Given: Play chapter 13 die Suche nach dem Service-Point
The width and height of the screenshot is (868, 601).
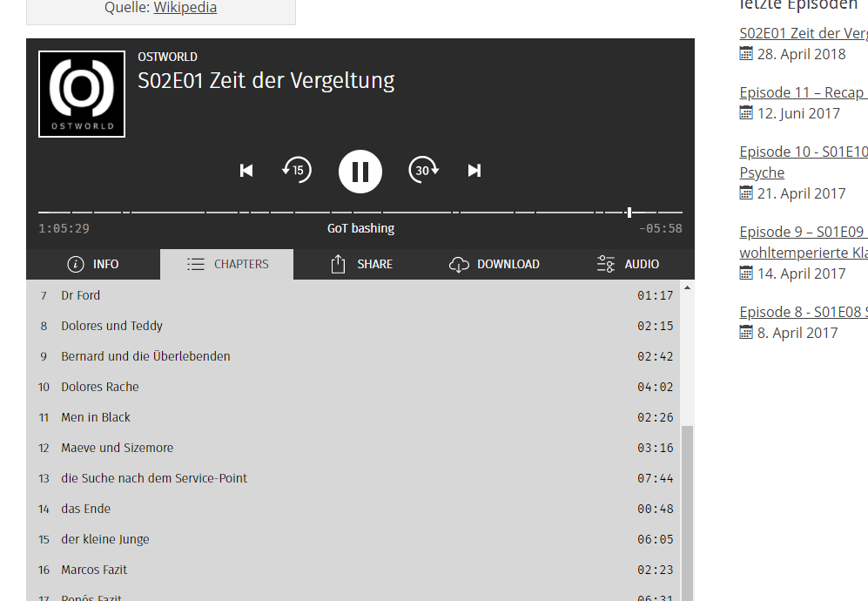Looking at the screenshot, I should (353, 478).
